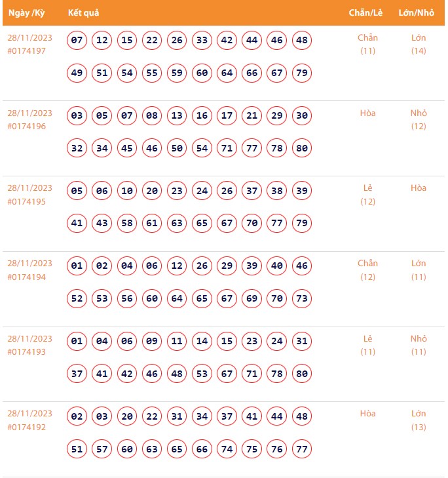Choose ball 09 in draw #0174193

point(152,341)
